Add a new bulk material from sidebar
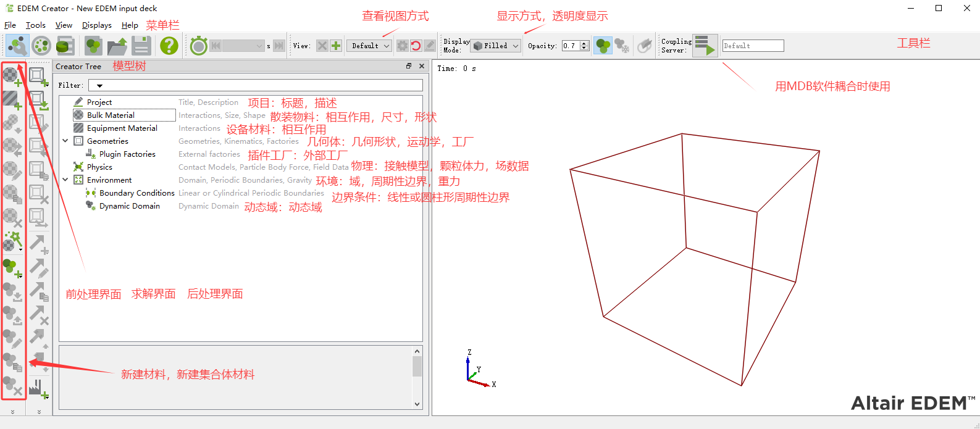 [x=12, y=77]
